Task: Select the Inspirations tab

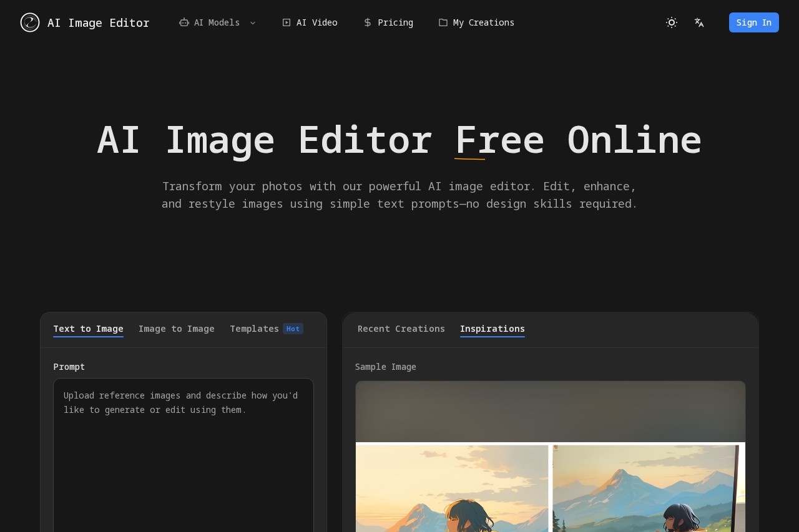Action: pos(493,329)
